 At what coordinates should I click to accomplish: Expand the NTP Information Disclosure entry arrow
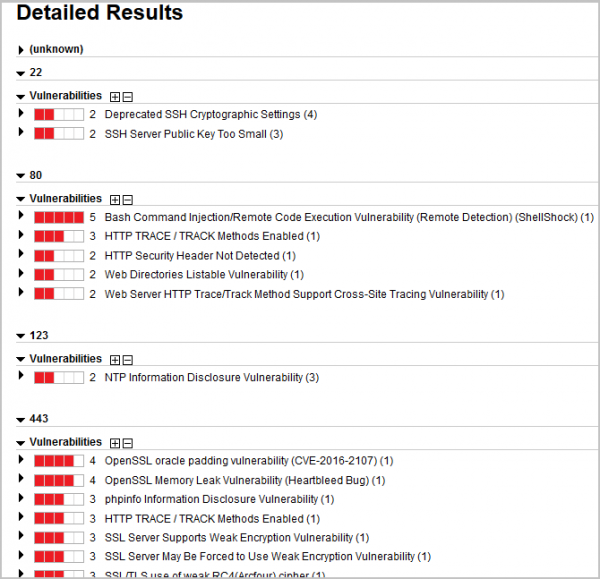[x=21, y=377]
